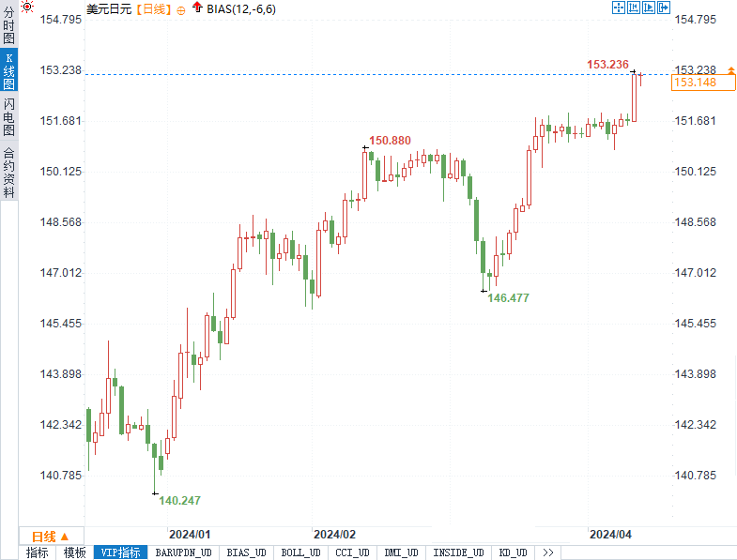Activate the crosshair cursor icon
Image resolution: width=737 pixels, height=560 pixels.
pos(619,8)
